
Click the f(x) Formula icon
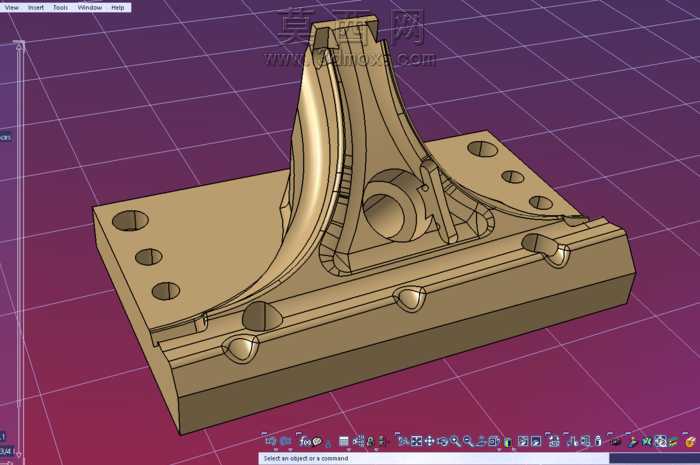[304, 442]
